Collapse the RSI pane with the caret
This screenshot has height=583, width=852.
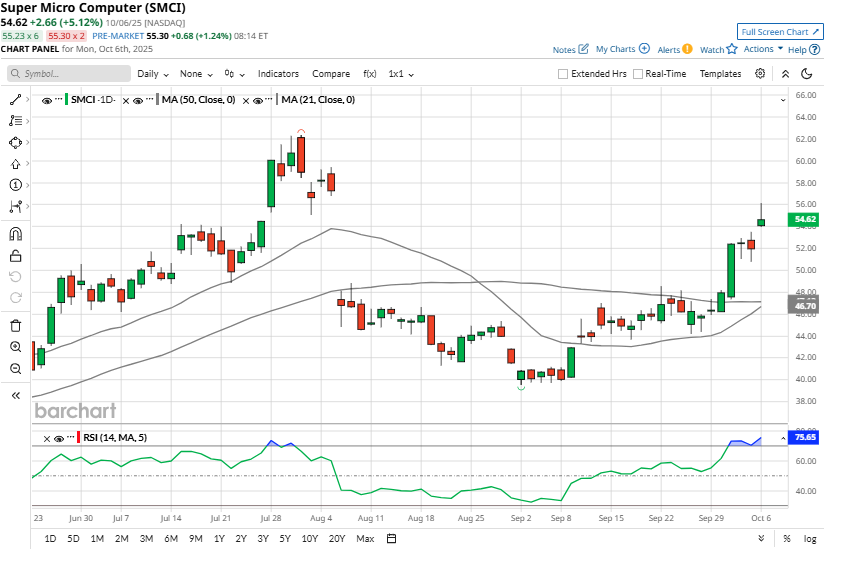(x=783, y=438)
